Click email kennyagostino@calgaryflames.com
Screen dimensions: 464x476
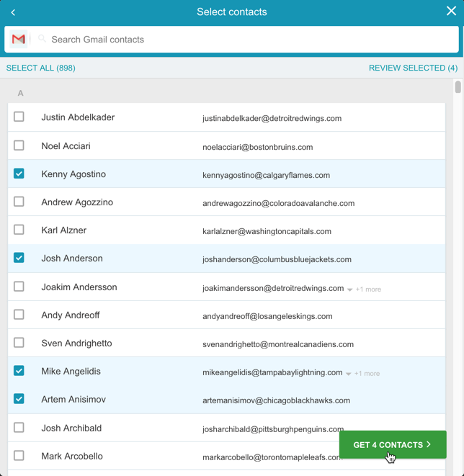pos(266,175)
